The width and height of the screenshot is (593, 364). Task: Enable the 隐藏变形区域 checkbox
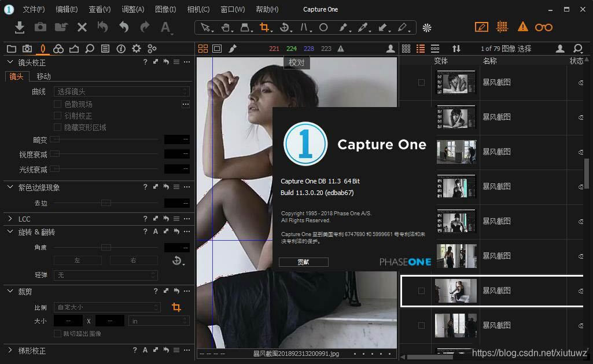point(57,127)
